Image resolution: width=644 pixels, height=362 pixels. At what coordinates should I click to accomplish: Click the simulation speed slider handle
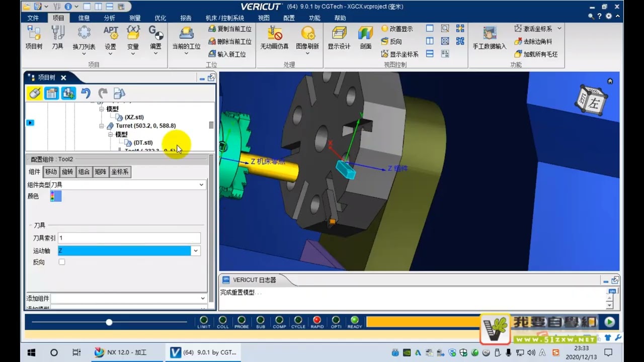(x=109, y=322)
